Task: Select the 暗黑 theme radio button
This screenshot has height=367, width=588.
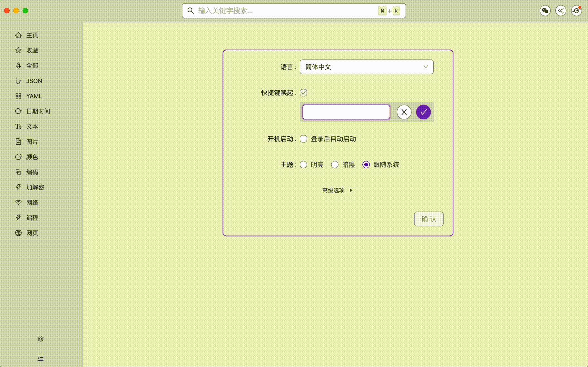Action: pyautogui.click(x=335, y=165)
